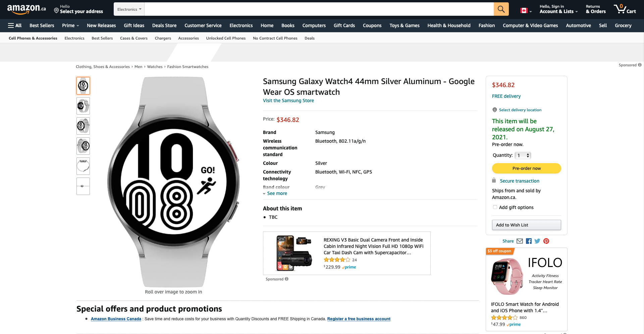Click Add to Wish List button
The image size is (644, 334).
(526, 225)
